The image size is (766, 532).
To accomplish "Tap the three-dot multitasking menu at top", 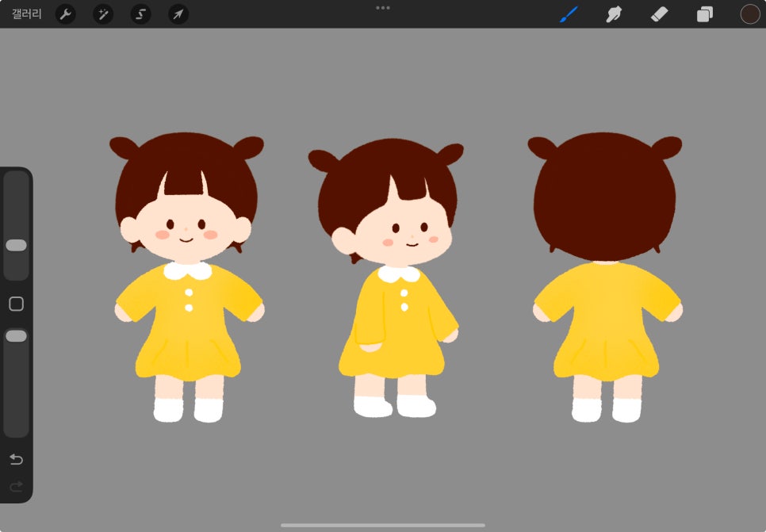I will (x=383, y=8).
